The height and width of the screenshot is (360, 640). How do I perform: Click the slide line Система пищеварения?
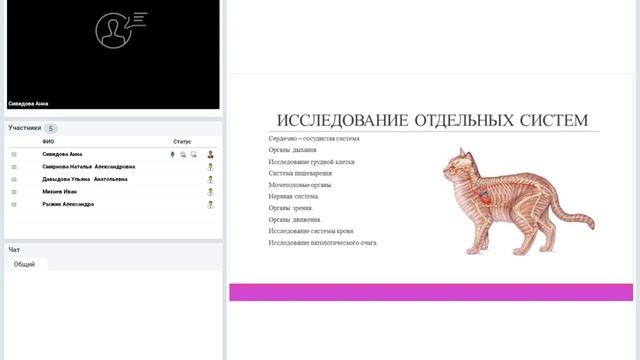(x=300, y=173)
